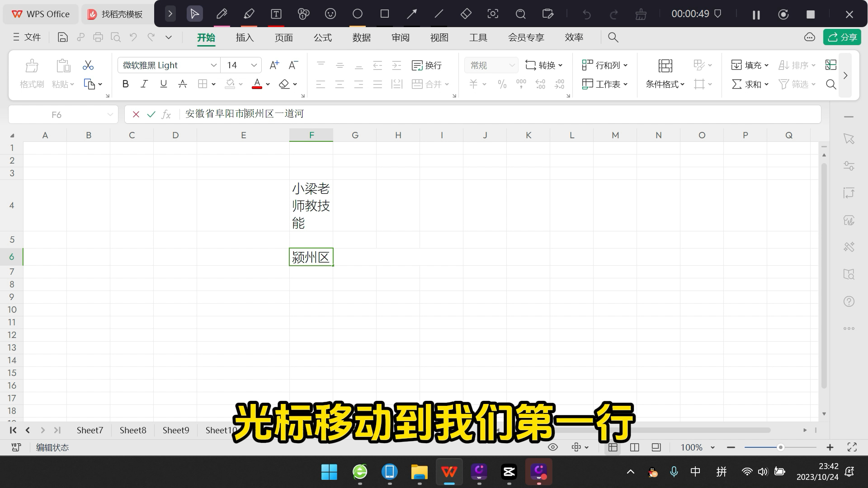This screenshot has width=868, height=488.
Task: Toggle bold formatting on the cell
Action: [125, 84]
